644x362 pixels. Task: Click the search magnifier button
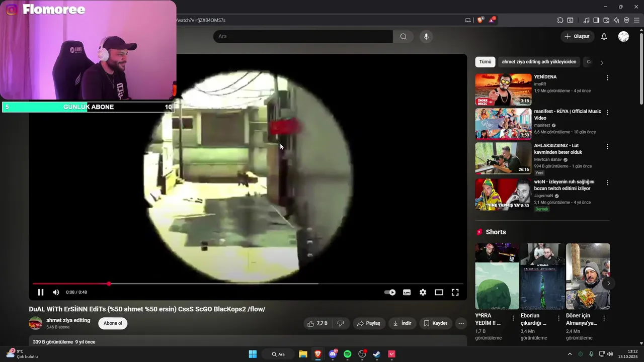pos(403,36)
